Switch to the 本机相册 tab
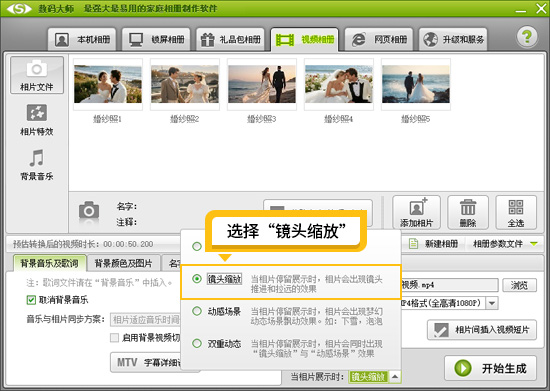 click(x=82, y=39)
